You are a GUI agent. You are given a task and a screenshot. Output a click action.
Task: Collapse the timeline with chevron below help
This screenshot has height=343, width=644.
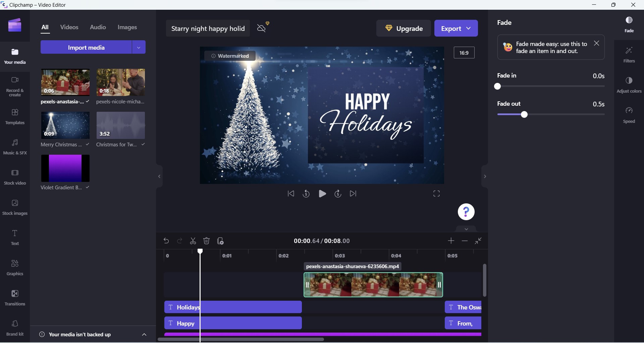pos(466,229)
